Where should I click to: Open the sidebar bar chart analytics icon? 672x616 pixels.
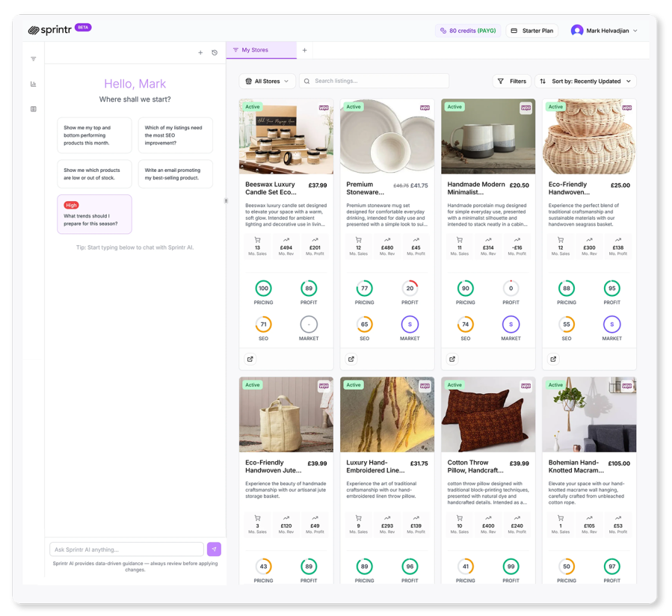click(x=34, y=84)
